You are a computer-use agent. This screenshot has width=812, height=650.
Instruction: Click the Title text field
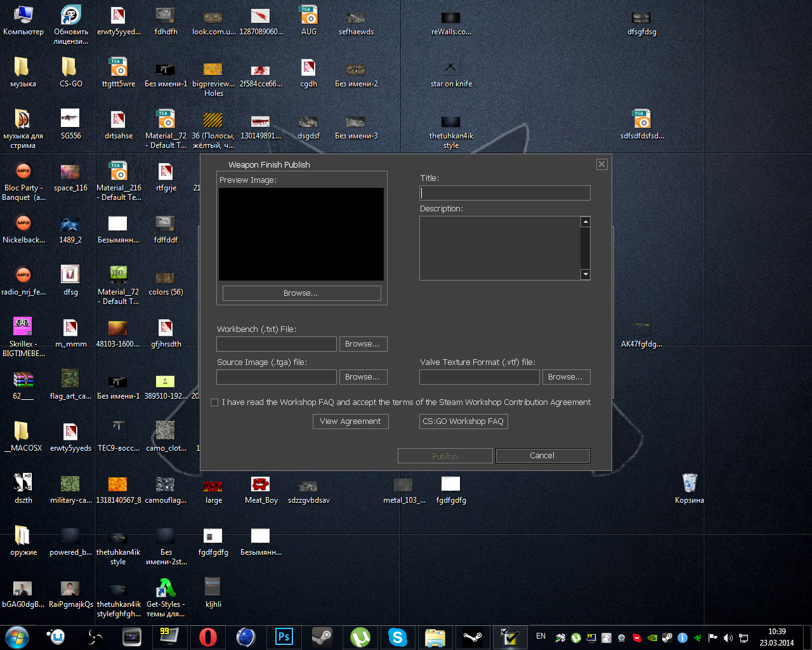pos(505,193)
